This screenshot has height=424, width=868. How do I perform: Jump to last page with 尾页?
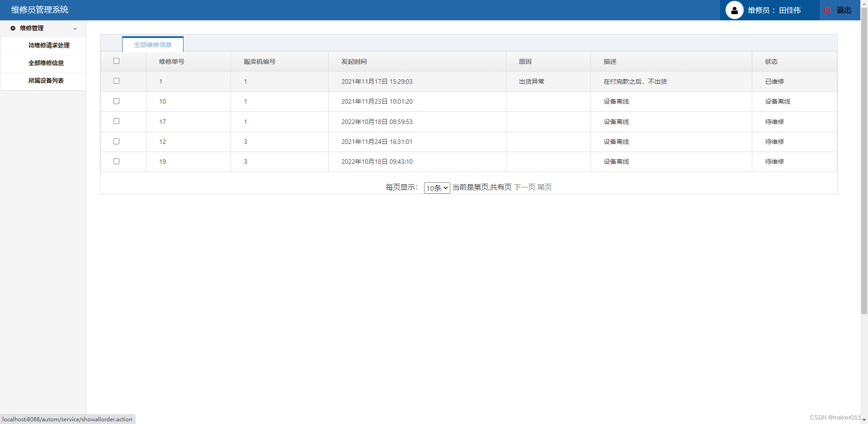(x=544, y=187)
